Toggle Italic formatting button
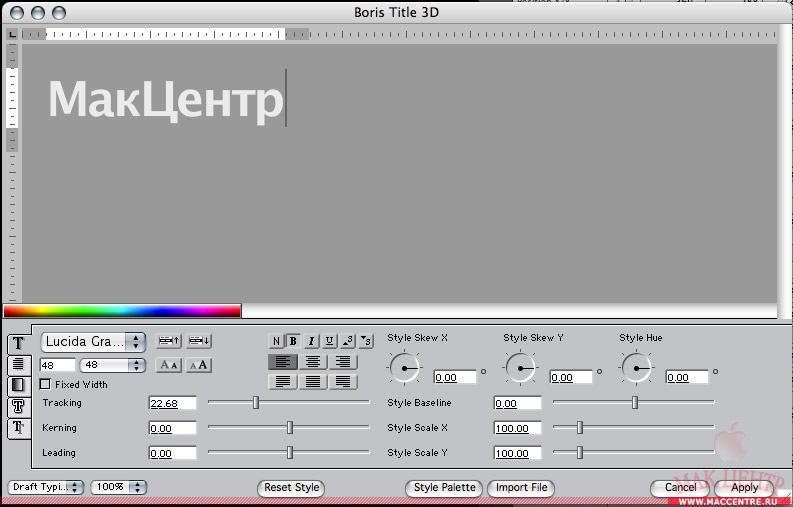 (311, 341)
